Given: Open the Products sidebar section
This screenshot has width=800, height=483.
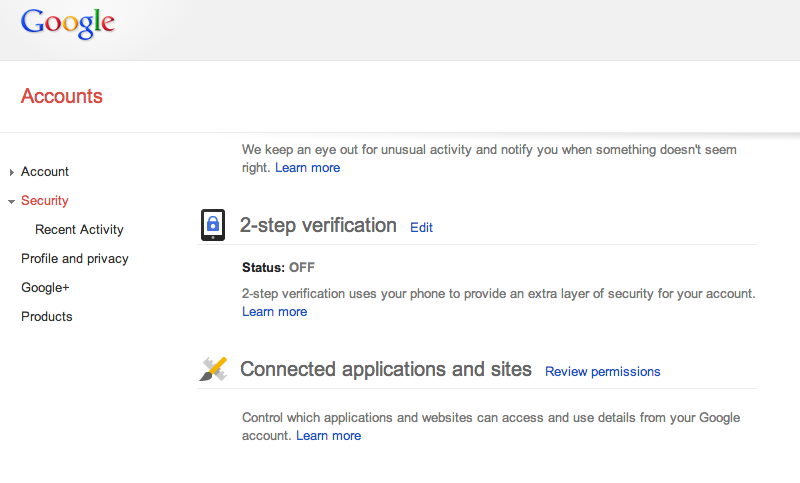Looking at the screenshot, I should click(46, 316).
